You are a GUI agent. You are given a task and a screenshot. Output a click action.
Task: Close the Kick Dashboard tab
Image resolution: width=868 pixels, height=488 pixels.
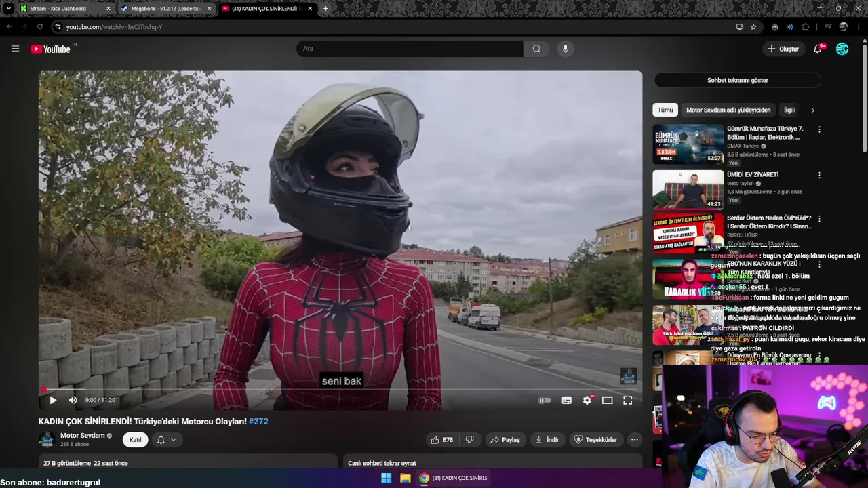pos(108,9)
